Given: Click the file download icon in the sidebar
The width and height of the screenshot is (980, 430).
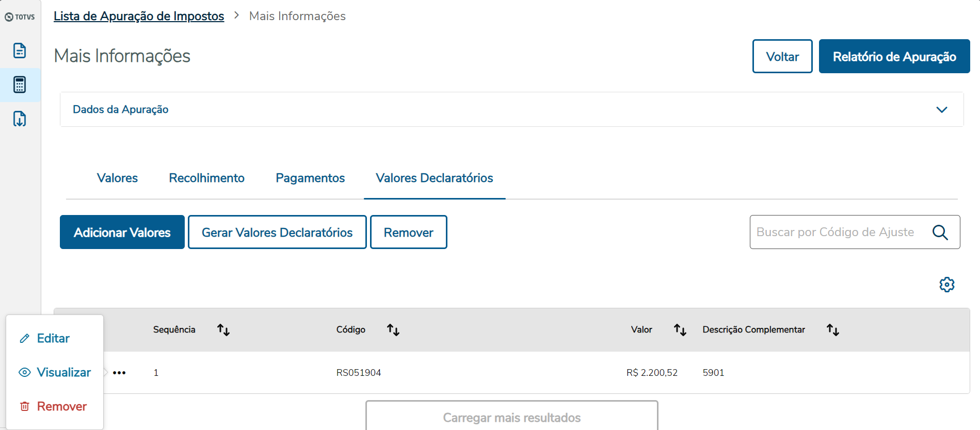Looking at the screenshot, I should coord(20,119).
